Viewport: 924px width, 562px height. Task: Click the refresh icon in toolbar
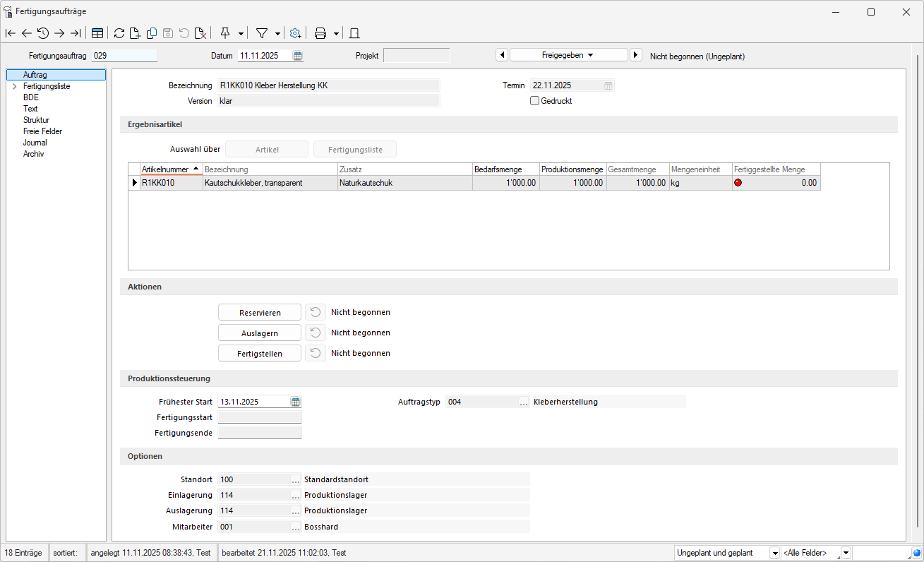click(x=119, y=33)
